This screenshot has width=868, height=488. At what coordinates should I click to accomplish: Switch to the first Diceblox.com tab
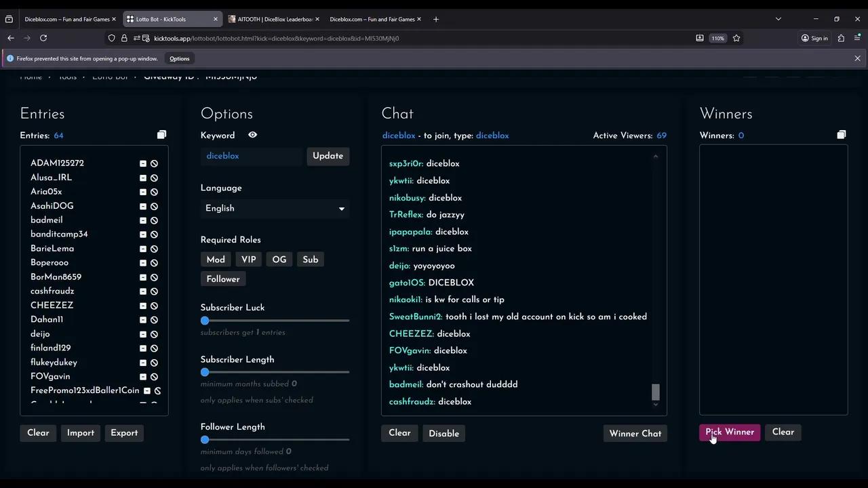[x=66, y=19]
